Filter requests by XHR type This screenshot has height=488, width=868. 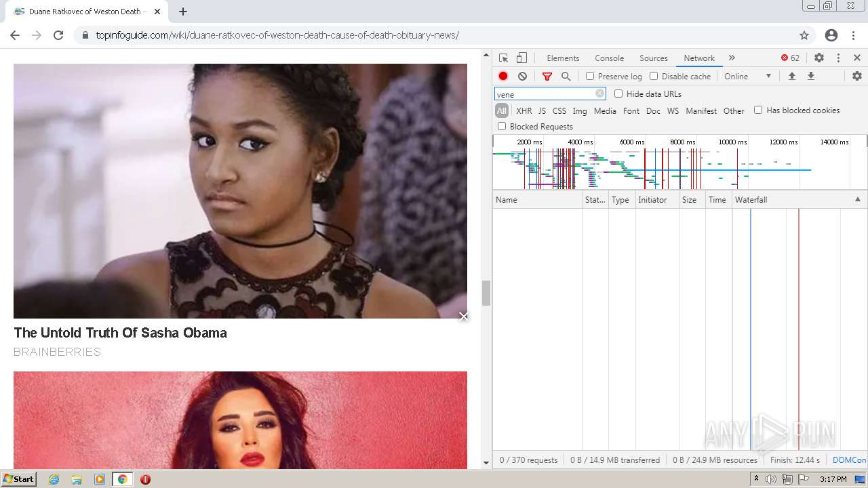click(524, 111)
